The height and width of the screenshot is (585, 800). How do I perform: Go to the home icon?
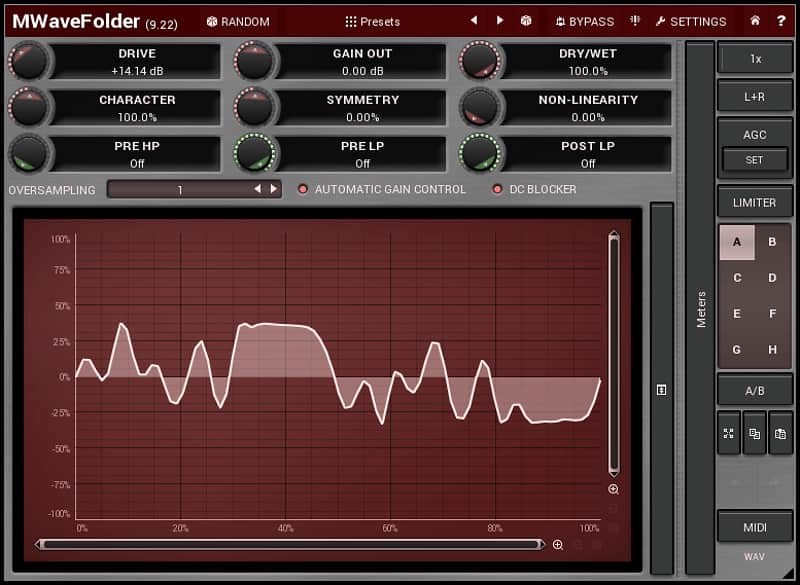tap(755, 20)
